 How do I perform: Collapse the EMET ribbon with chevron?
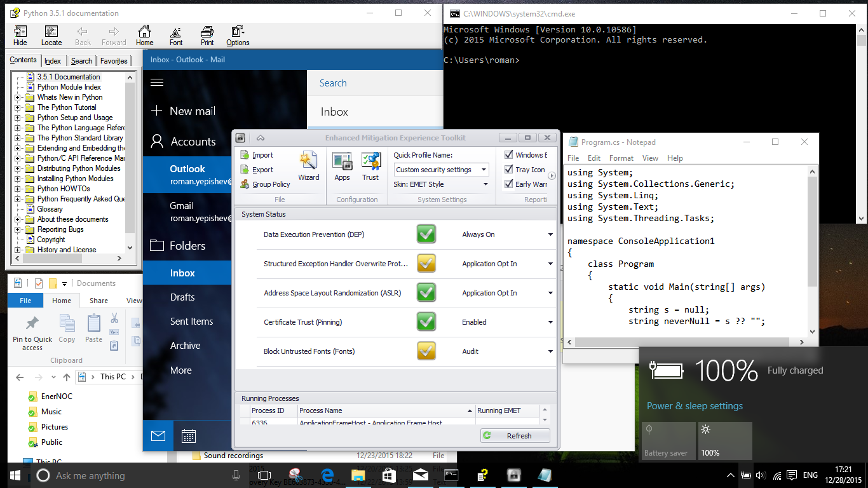(x=260, y=138)
